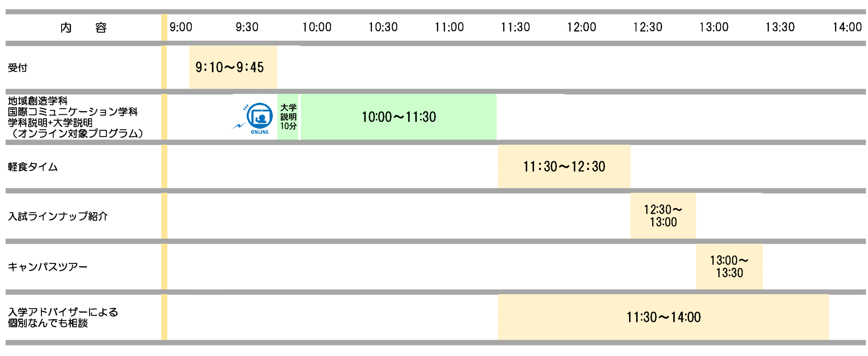Click the 入試ラインナップ紹介 row label
The height and width of the screenshot is (356, 868).
(58, 216)
